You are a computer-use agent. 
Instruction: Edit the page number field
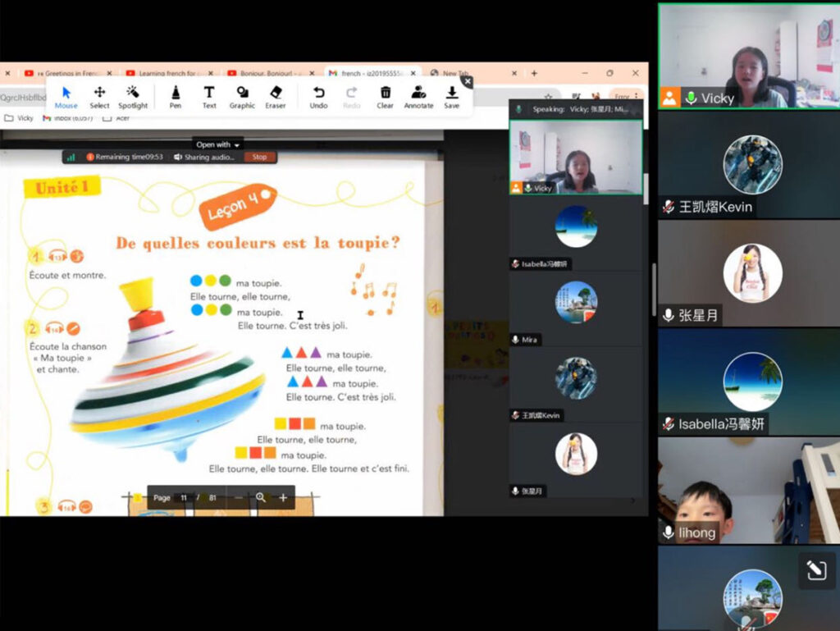pyautogui.click(x=183, y=497)
